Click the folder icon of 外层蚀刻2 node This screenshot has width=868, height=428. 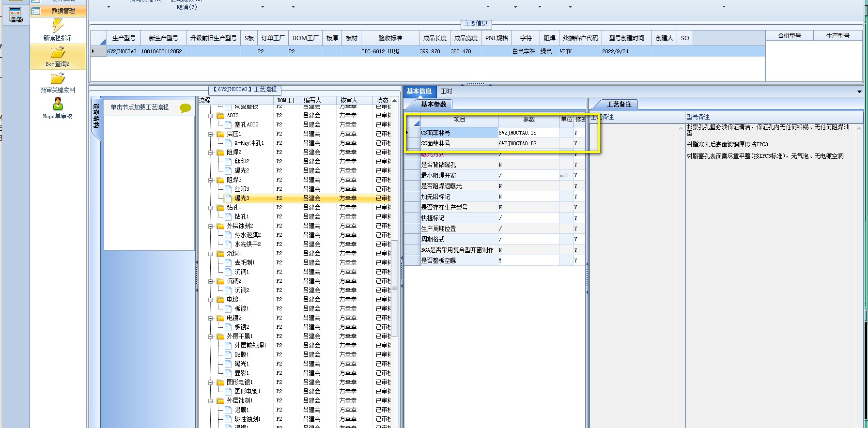[x=221, y=226]
